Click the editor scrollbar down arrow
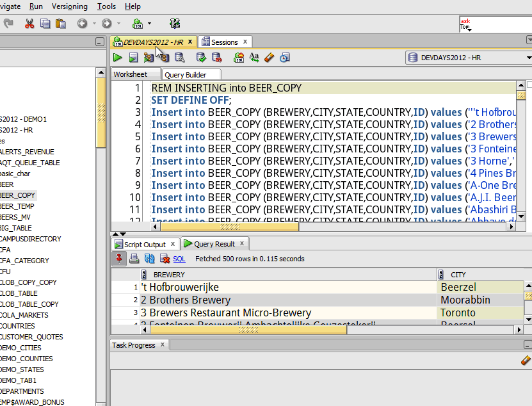The height and width of the screenshot is (406, 532). [x=521, y=216]
